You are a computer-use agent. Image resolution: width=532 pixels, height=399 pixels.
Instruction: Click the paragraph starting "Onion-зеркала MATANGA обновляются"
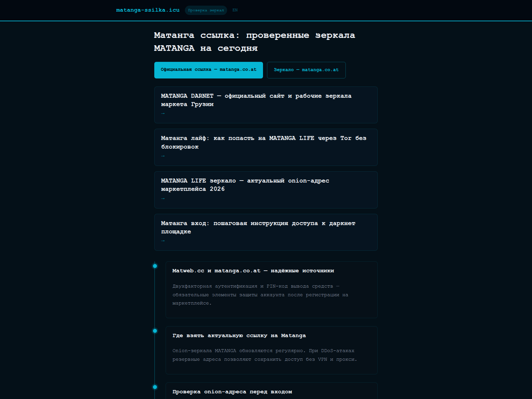click(265, 355)
